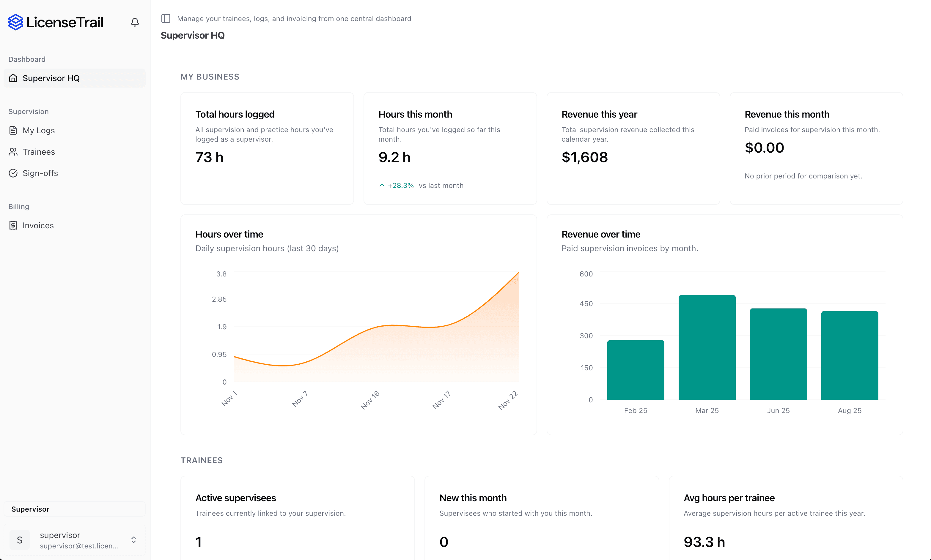This screenshot has width=931, height=560.
Task: Click the people icon next to Trainees
Action: [x=13, y=152]
